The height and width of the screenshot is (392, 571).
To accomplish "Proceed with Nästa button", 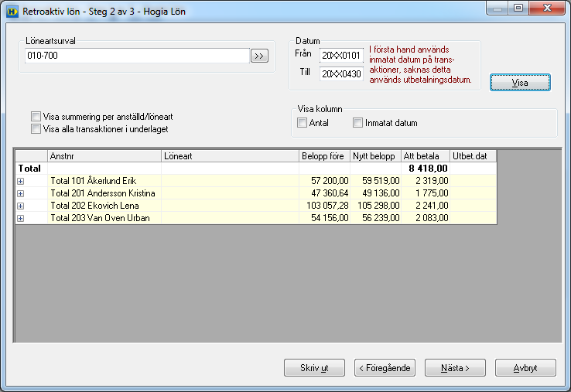I will (x=455, y=368).
